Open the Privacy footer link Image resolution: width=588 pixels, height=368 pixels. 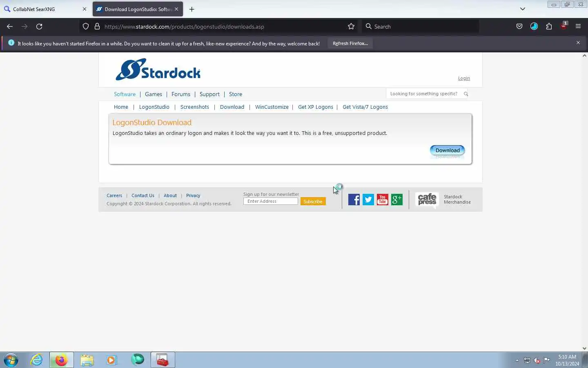click(x=193, y=195)
